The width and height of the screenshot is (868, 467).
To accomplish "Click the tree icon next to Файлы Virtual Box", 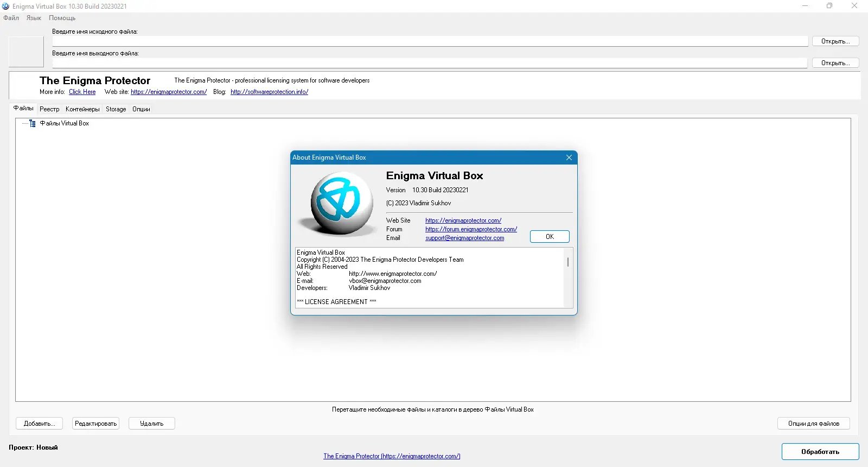I will [x=32, y=123].
